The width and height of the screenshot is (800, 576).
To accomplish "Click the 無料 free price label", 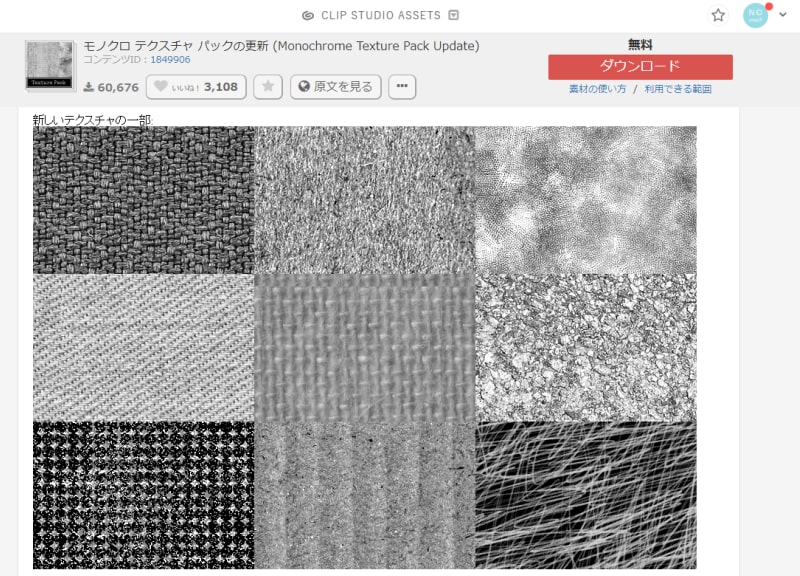I will pyautogui.click(x=640, y=45).
